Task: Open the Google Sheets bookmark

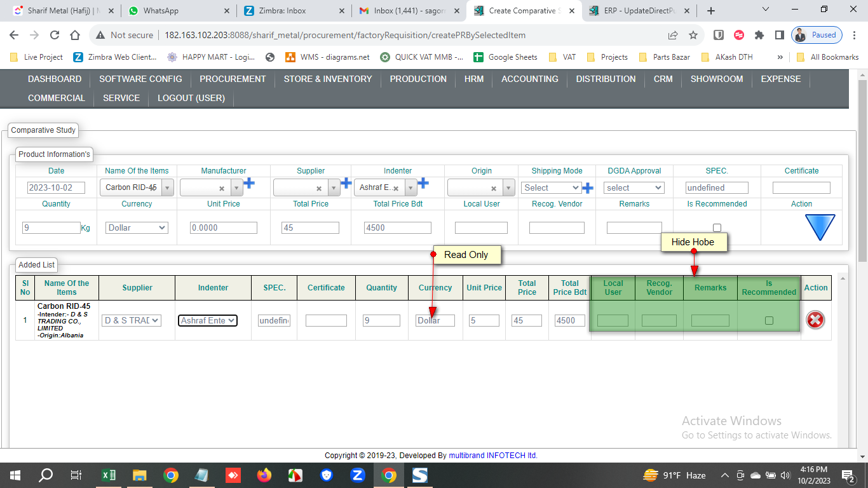Action: (506, 57)
